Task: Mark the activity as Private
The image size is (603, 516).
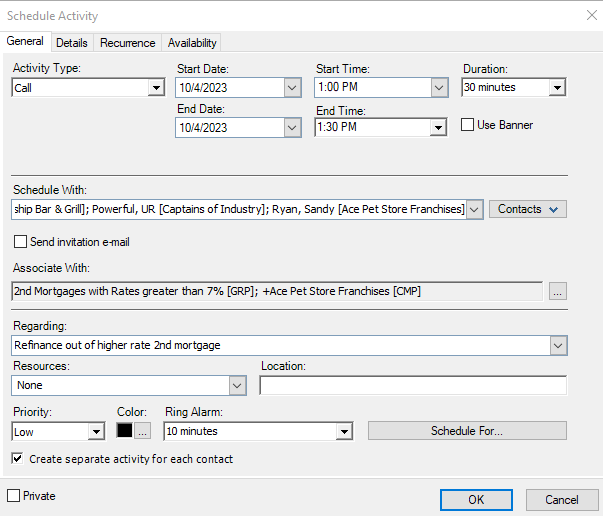Action: click(13, 496)
